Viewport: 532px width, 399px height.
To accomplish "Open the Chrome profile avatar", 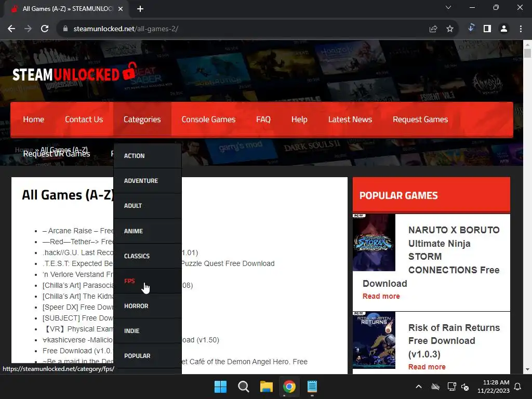I will tap(504, 29).
